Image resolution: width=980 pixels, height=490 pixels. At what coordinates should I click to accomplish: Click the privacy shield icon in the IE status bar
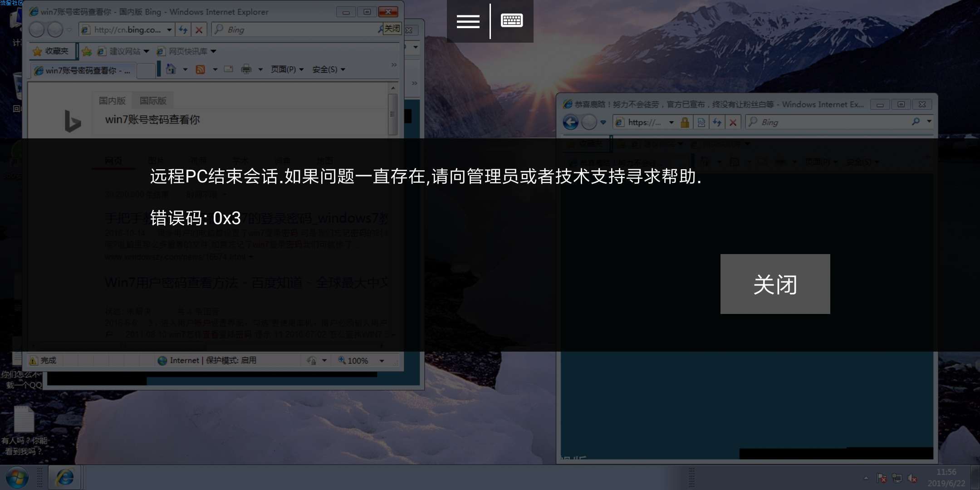tap(312, 361)
